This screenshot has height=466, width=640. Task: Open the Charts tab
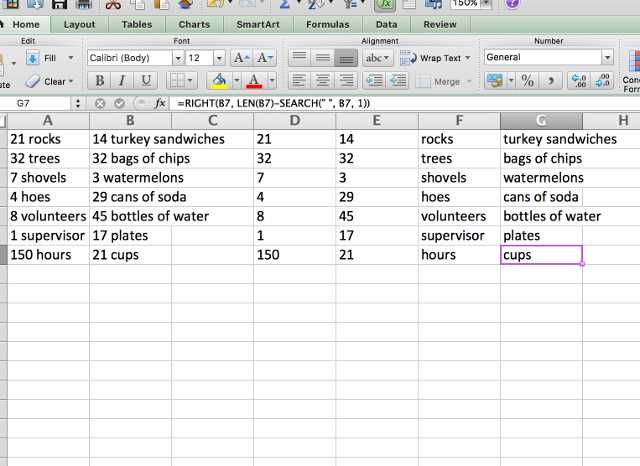[194, 24]
